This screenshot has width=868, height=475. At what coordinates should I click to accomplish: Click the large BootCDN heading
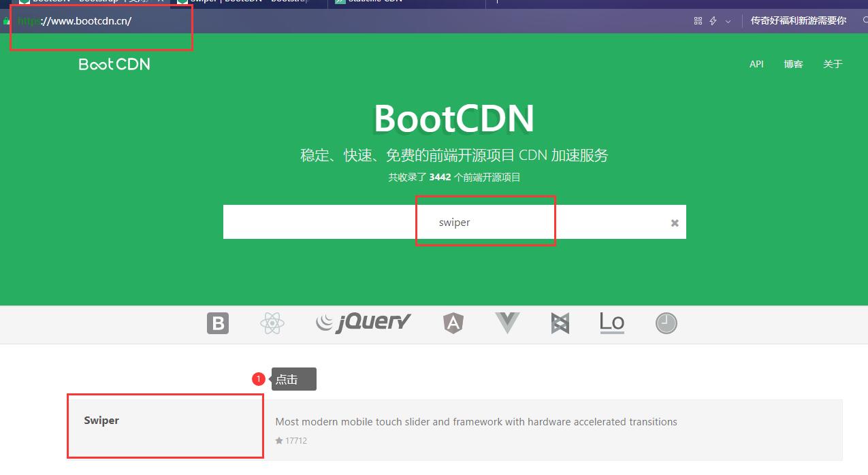(x=454, y=119)
